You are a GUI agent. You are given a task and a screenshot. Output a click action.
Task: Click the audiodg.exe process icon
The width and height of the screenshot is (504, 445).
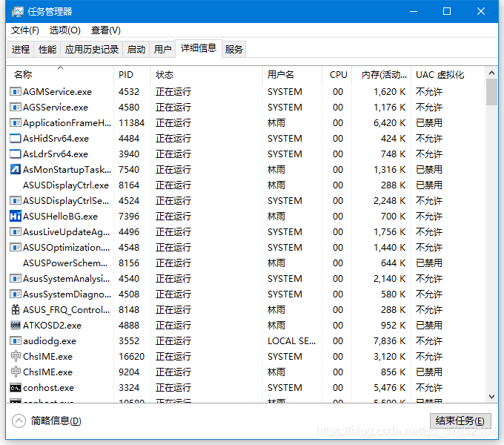pos(16,341)
